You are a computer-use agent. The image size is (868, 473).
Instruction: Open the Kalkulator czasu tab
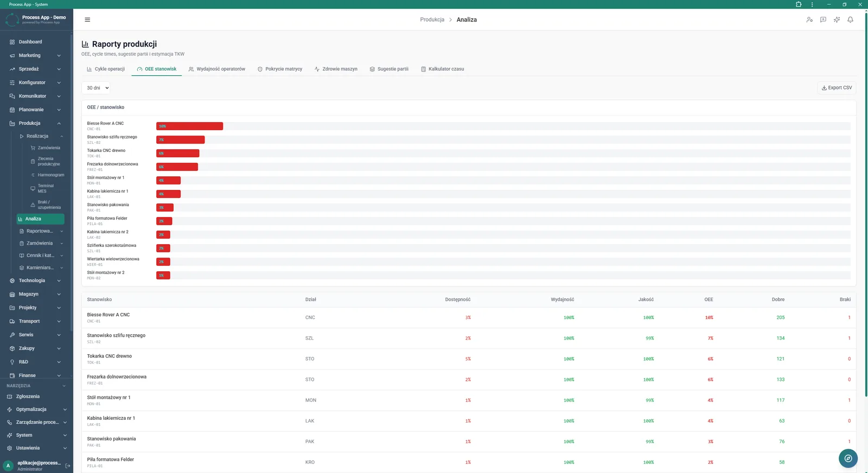pyautogui.click(x=443, y=69)
